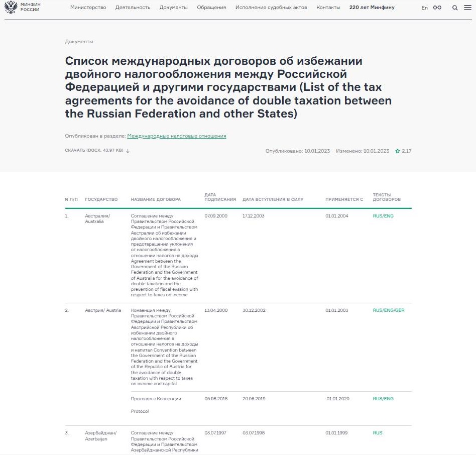This screenshot has width=476, height=455.
Task: Open RUS/ENG treaty text for Australia
Action: (x=383, y=216)
